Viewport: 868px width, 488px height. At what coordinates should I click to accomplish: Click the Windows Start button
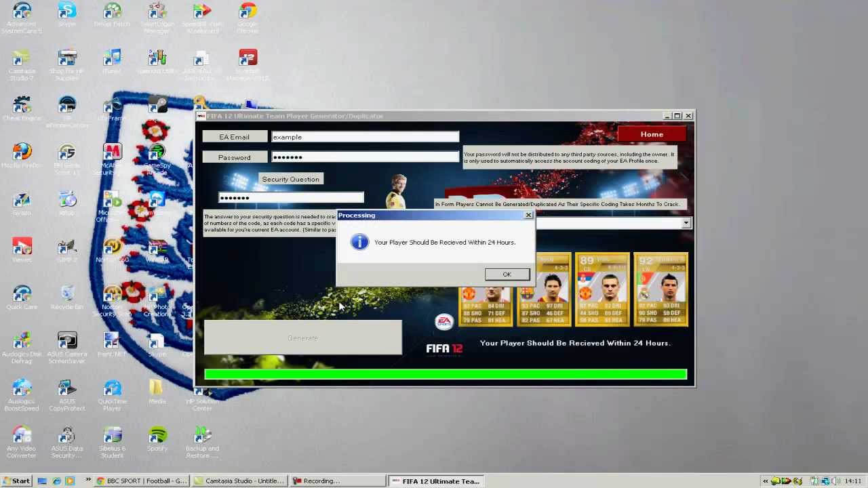click(x=16, y=481)
